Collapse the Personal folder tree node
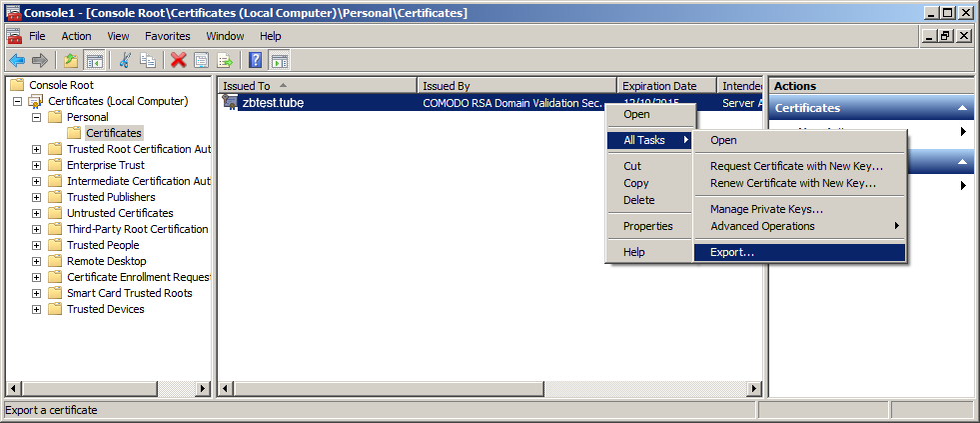This screenshot has width=980, height=423. pos(37,117)
